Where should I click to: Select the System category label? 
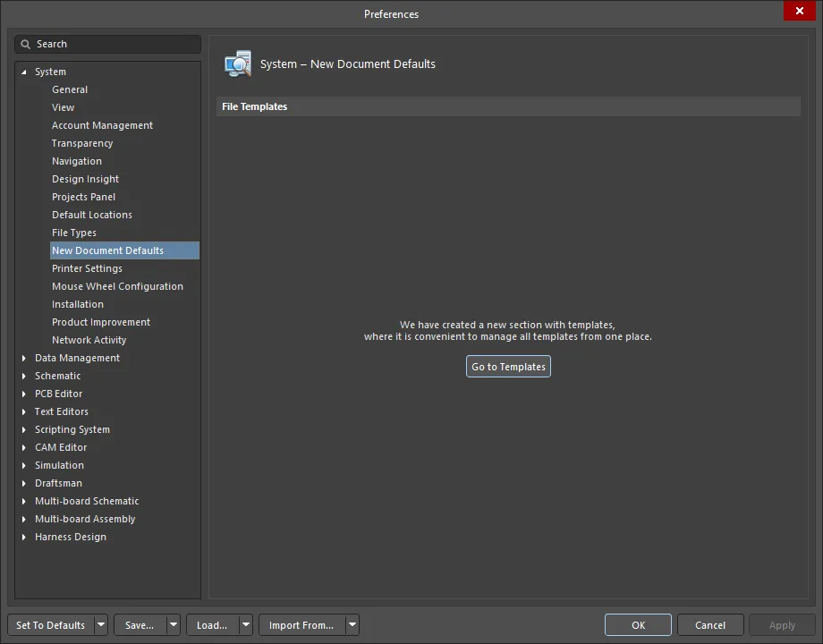coord(50,72)
